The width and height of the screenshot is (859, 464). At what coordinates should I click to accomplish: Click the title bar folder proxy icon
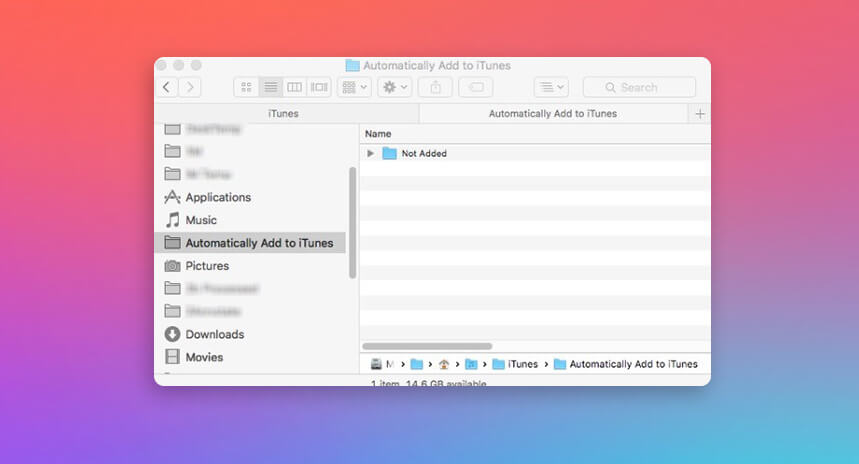click(x=352, y=66)
